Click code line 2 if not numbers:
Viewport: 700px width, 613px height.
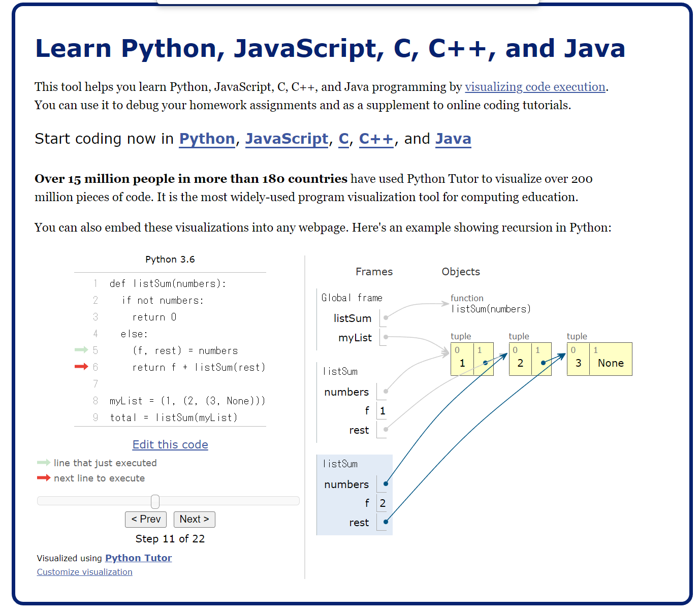163,300
